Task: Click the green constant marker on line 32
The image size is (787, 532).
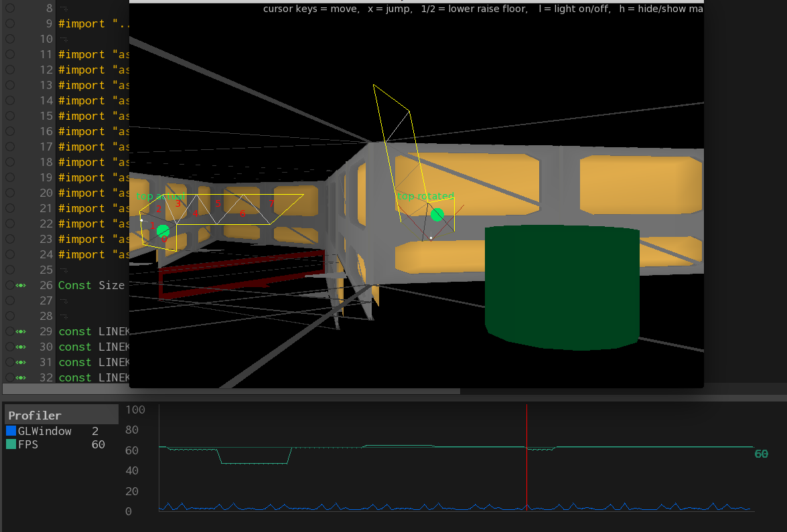Action: 21,377
